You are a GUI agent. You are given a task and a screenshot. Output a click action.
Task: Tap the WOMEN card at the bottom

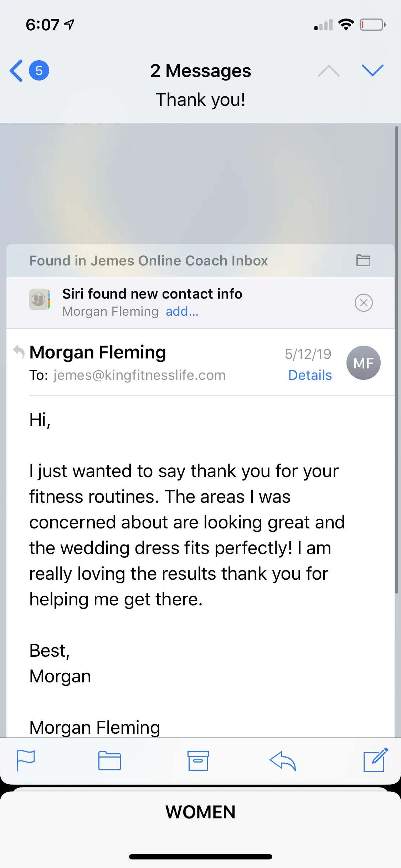pyautogui.click(x=200, y=812)
